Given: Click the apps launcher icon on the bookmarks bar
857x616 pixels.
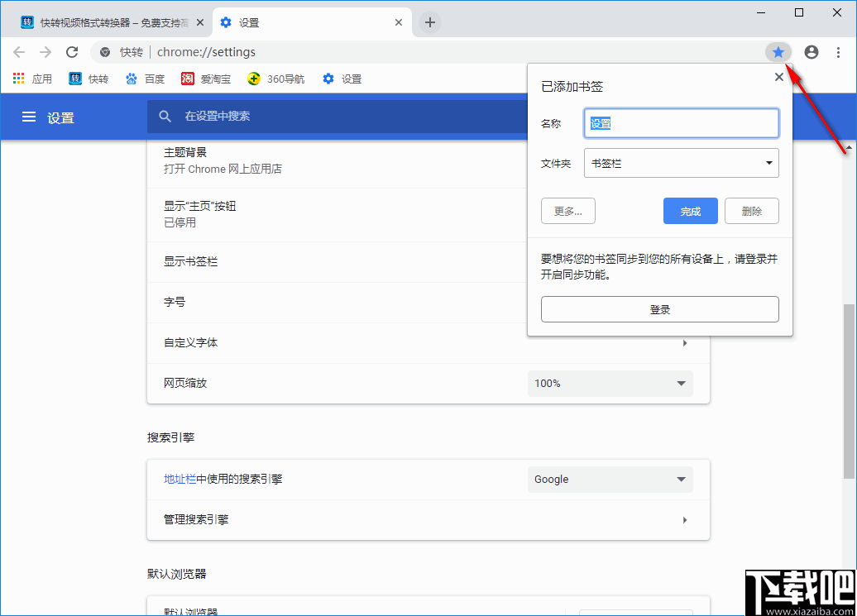Looking at the screenshot, I should (18, 79).
